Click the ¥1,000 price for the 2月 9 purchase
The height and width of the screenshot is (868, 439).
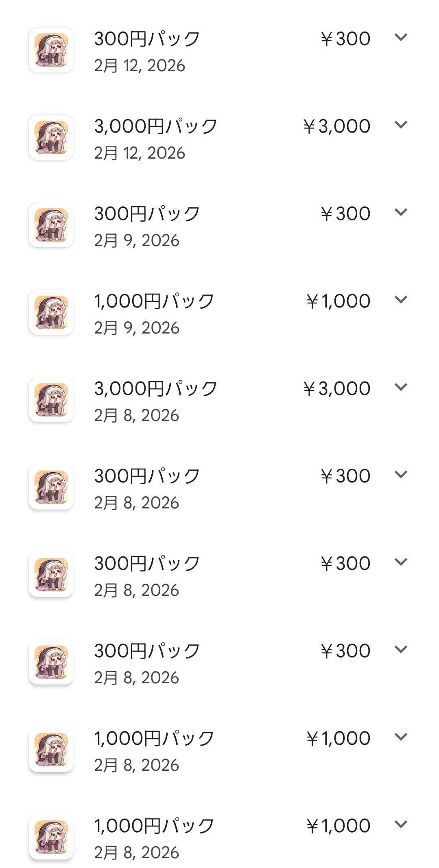338,301
